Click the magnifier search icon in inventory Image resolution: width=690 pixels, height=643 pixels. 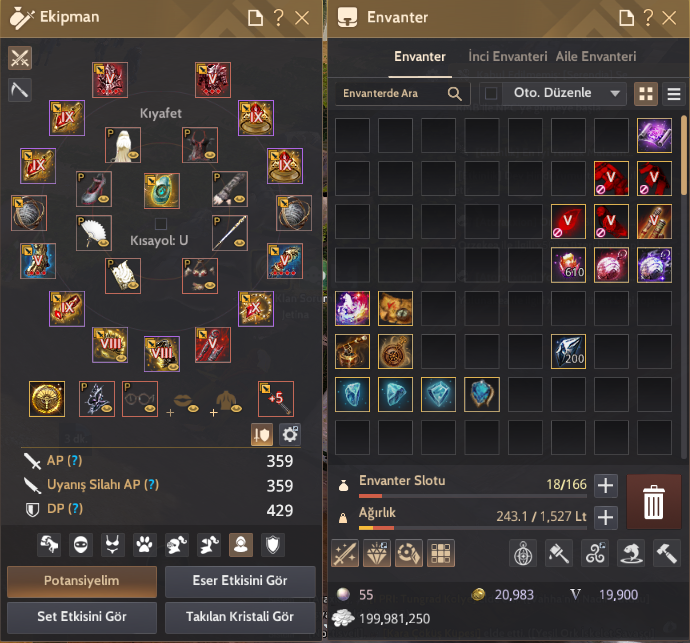tap(455, 93)
